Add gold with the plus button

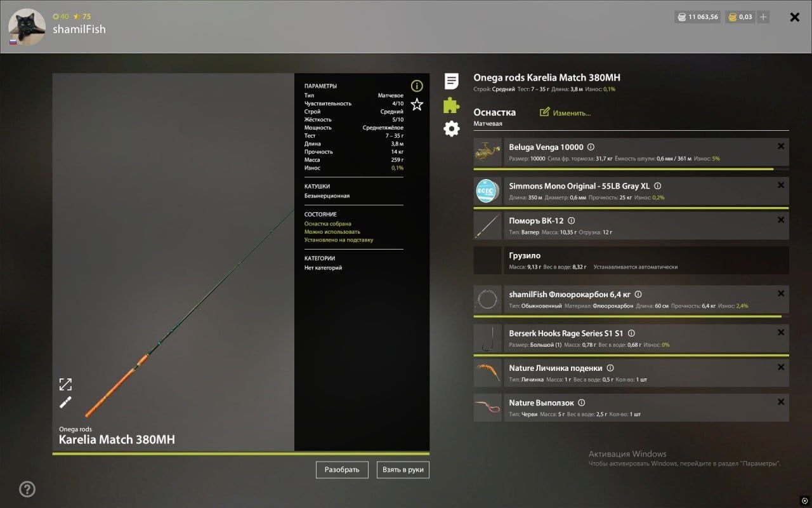[x=763, y=17]
